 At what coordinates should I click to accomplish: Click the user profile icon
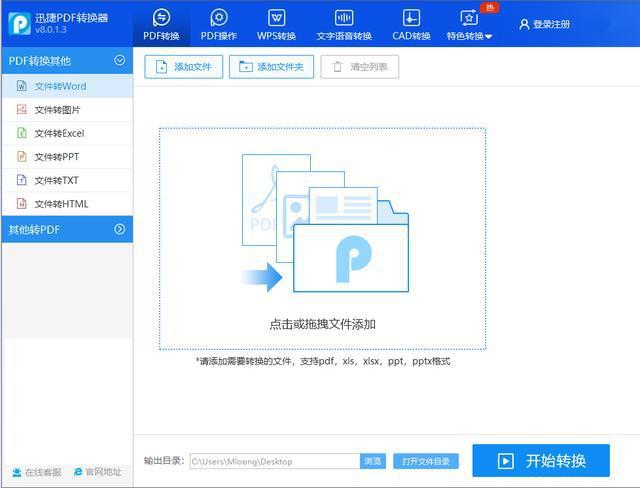point(524,24)
